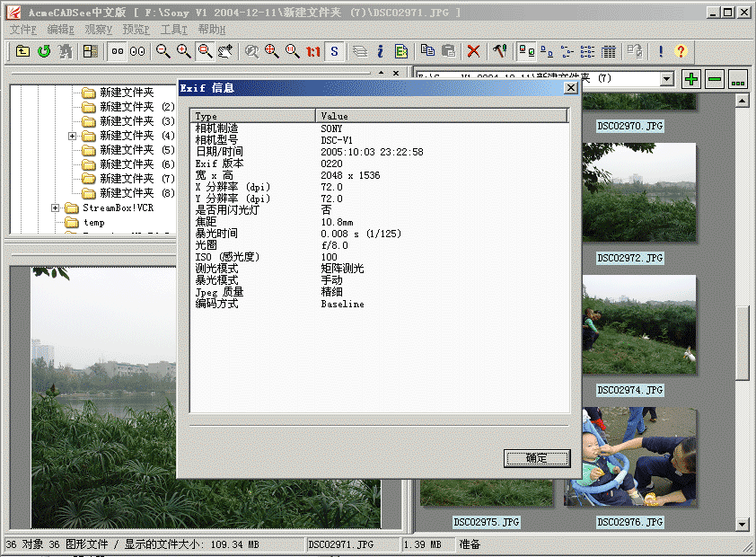Toggle the blue S button
The height and width of the screenshot is (557, 756).
[334, 51]
